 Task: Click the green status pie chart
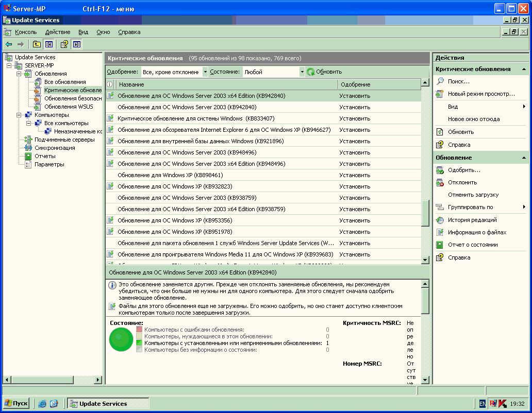pyautogui.click(x=121, y=339)
